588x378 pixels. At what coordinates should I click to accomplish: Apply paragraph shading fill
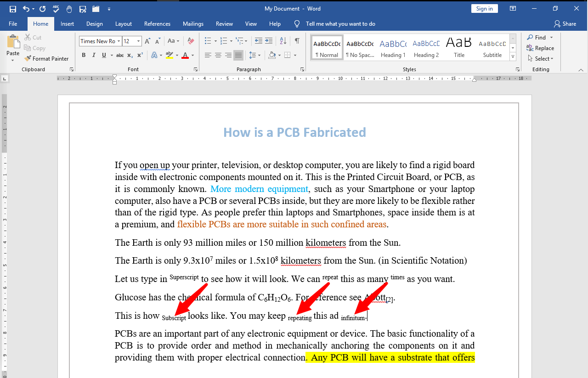(x=271, y=55)
